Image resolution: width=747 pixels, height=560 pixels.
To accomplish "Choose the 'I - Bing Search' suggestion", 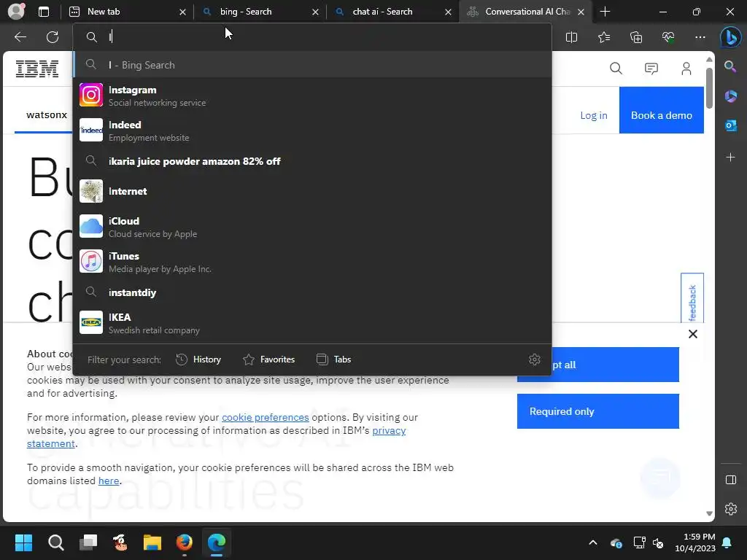I will click(312, 65).
